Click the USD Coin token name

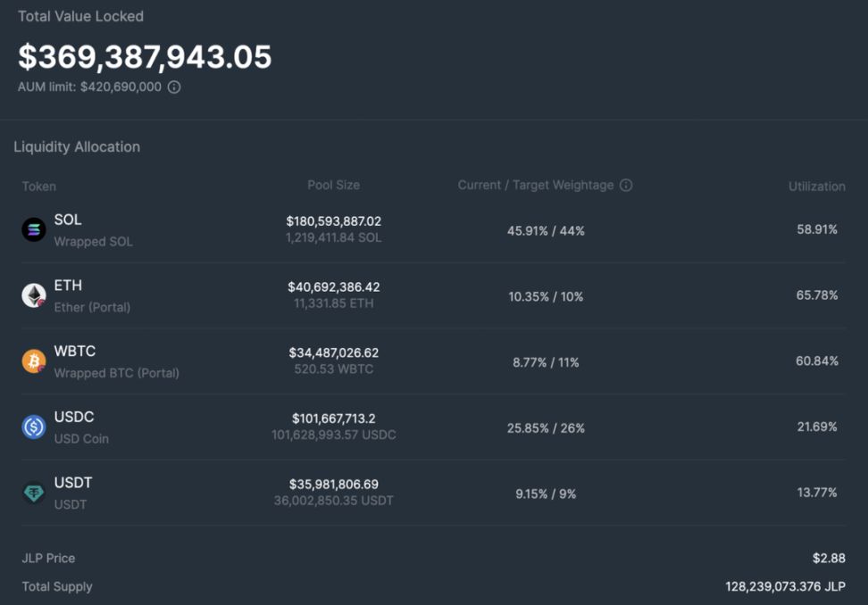(x=81, y=439)
